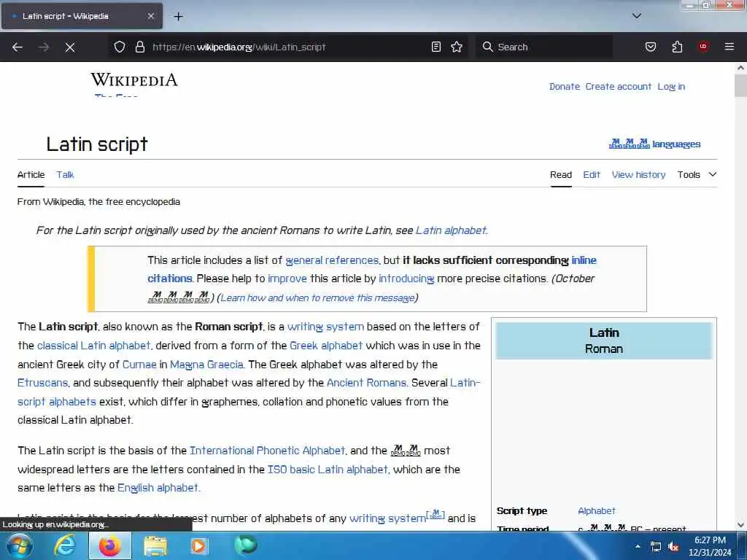Toggle reader view icon
Image resolution: width=747 pixels, height=560 pixels.
[x=436, y=47]
